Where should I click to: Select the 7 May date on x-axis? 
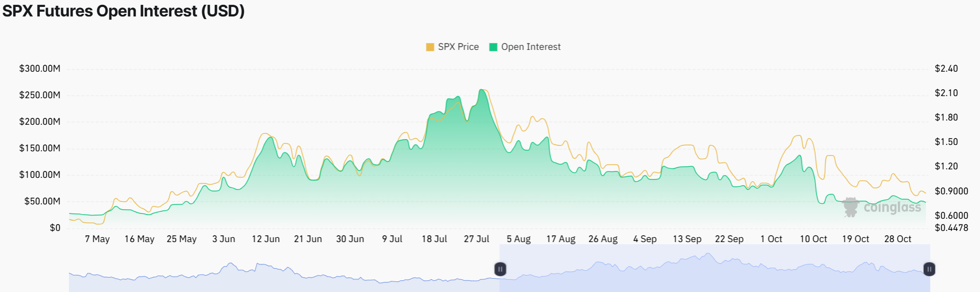(x=97, y=239)
